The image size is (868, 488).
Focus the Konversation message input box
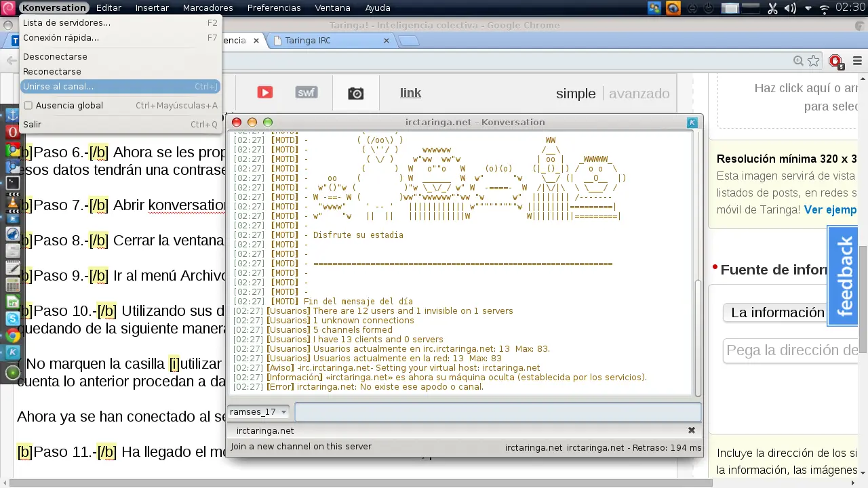click(498, 412)
